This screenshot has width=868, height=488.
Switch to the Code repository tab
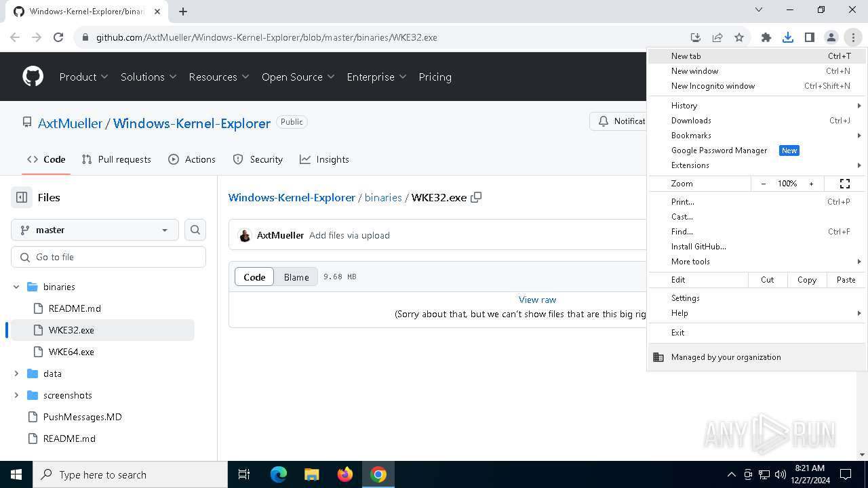[46, 159]
